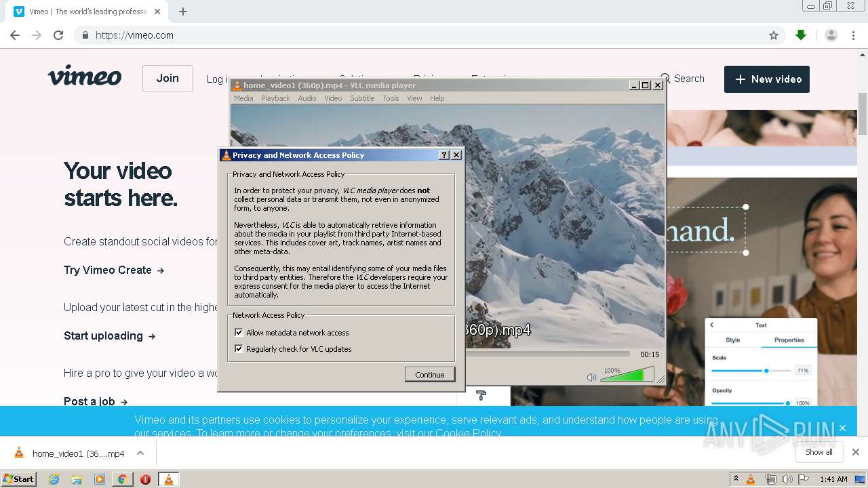Toggle Allow metadata network access checkbox
Image resolution: width=868 pixels, height=488 pixels.
(x=239, y=333)
